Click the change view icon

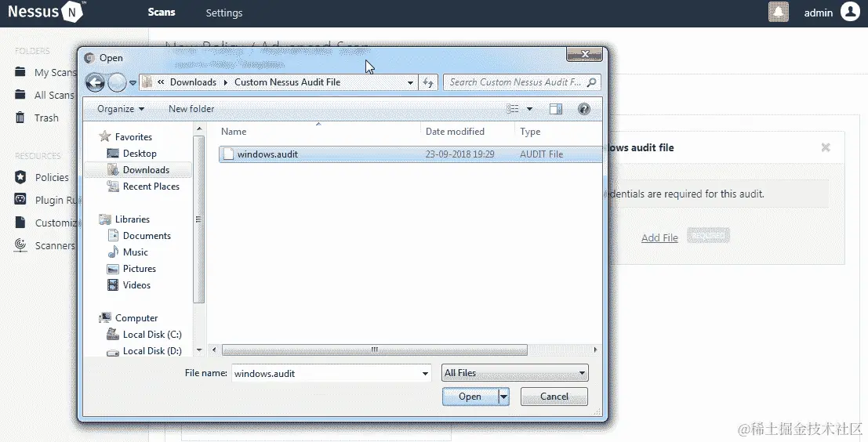[513, 109]
